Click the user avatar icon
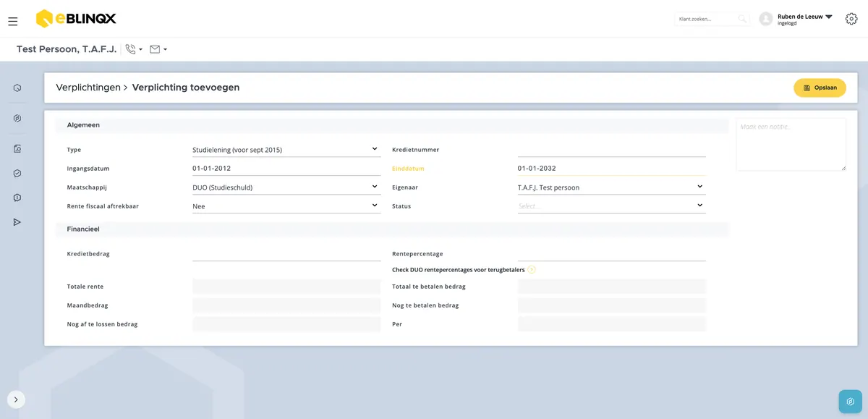 766,19
